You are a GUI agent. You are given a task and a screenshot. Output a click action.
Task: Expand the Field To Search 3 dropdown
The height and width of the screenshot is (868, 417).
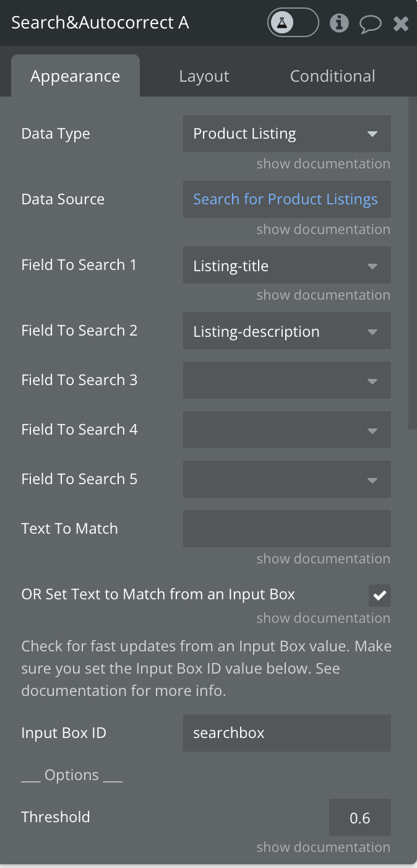286,380
